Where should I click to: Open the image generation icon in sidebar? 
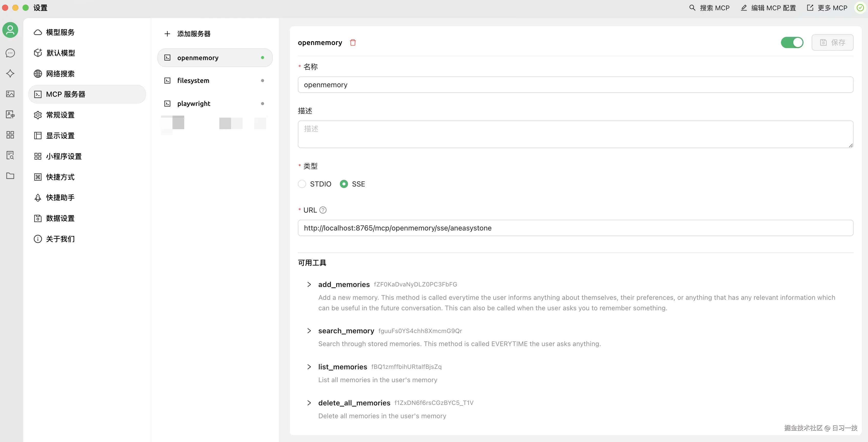point(10,94)
